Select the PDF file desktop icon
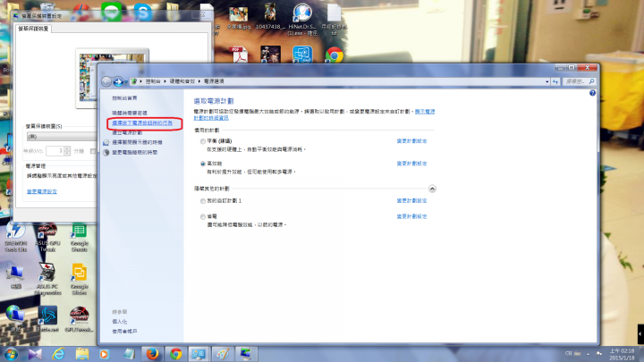The width and height of the screenshot is (644, 362). [x=240, y=55]
